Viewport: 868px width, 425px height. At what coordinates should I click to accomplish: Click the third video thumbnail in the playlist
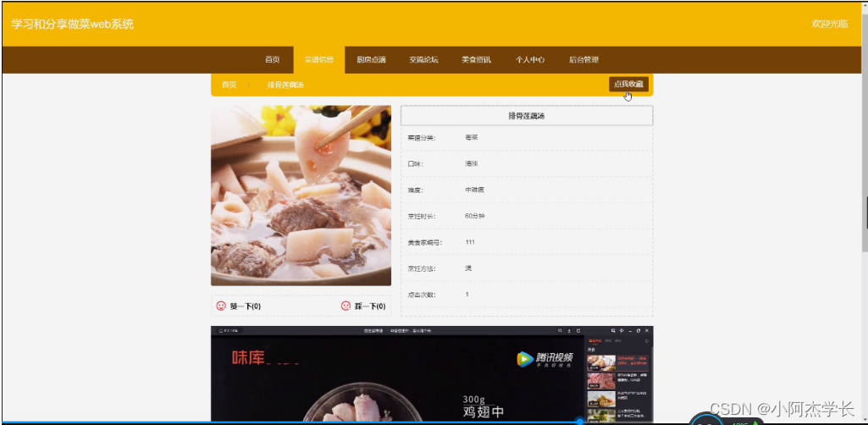tap(601, 399)
